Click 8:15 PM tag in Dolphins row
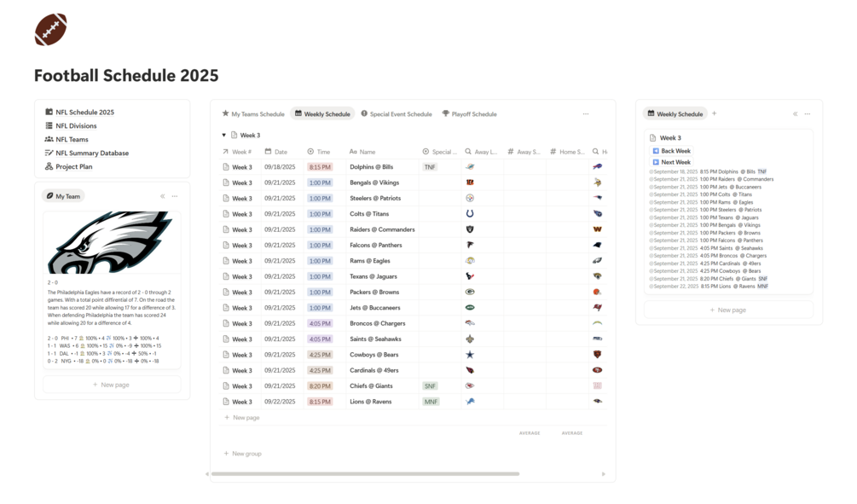This screenshot has width=857, height=504. pyautogui.click(x=320, y=167)
